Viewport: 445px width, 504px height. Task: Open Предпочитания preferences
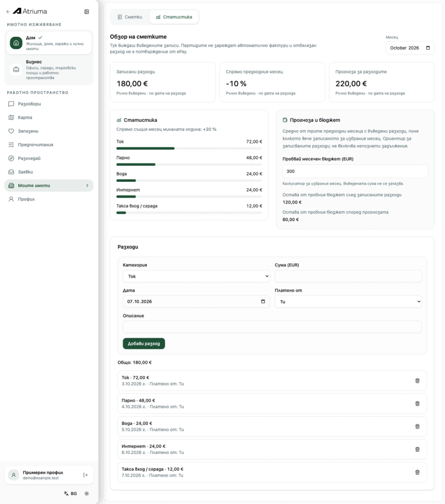pos(49,145)
